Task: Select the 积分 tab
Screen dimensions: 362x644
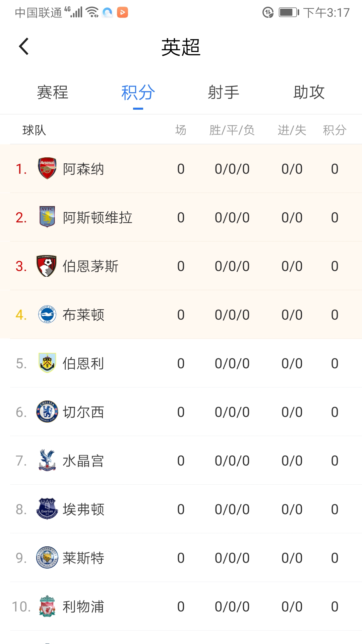Action: pos(138,93)
